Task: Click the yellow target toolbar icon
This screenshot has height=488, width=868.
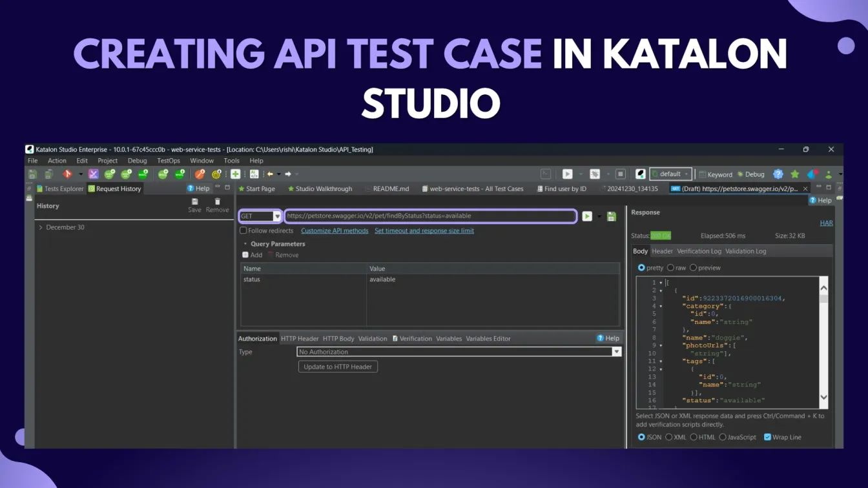Action: click(x=216, y=174)
